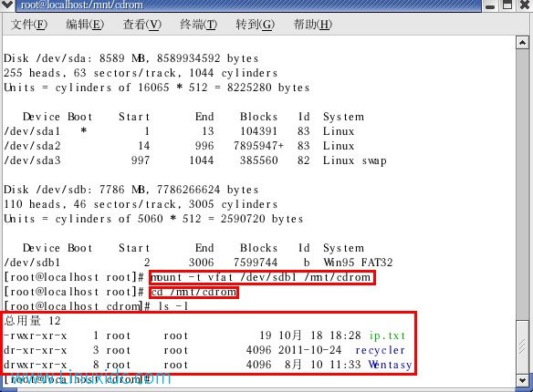Click the '110 heads, 46 sectors/track' line
This screenshot has height=392, width=533.
tap(141, 204)
